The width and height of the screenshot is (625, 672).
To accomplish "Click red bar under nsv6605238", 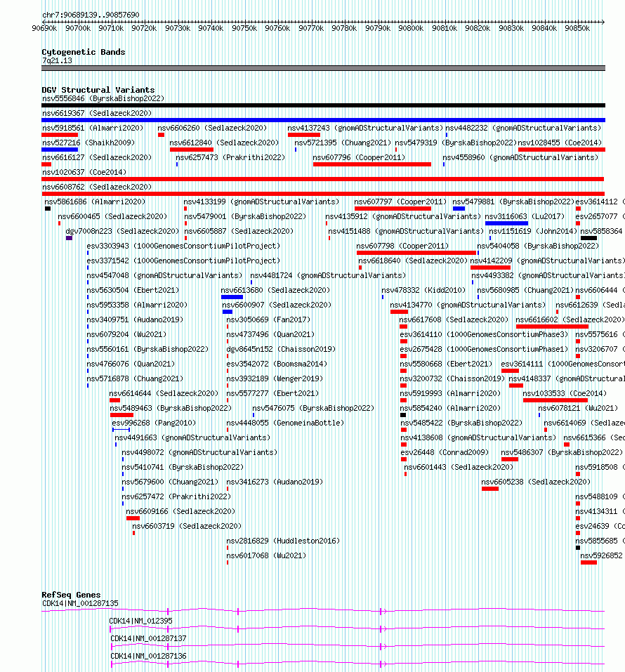I will 490,489.
